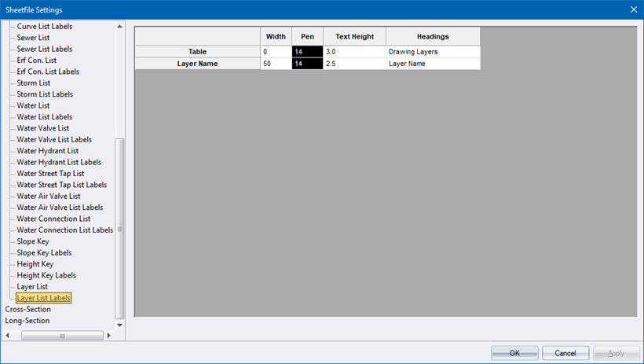The image size is (644, 364).
Task: Click the Layer Name row Pen color cell
Action: coord(307,64)
